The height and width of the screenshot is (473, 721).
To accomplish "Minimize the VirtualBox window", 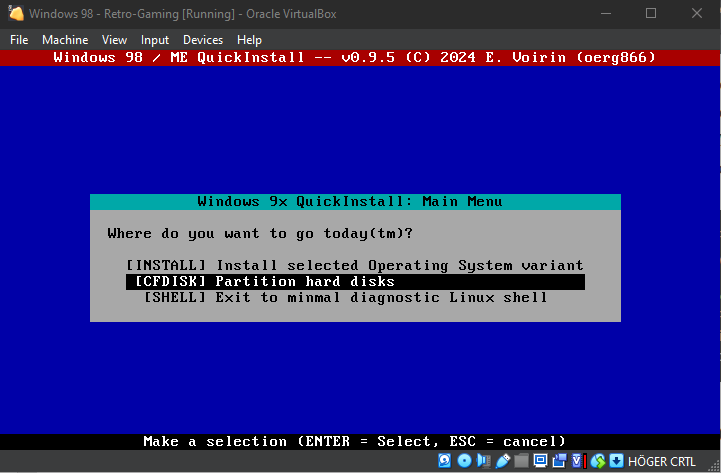I will 606,13.
